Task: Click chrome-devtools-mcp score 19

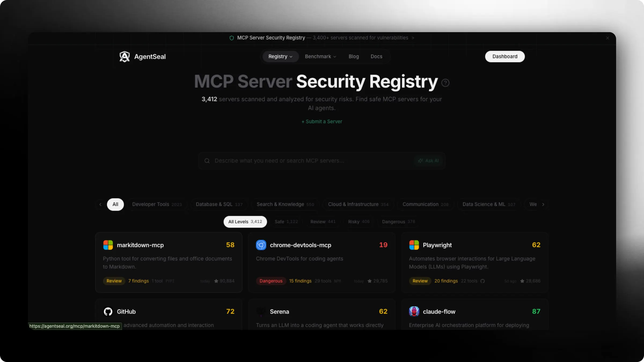Action: [383, 245]
